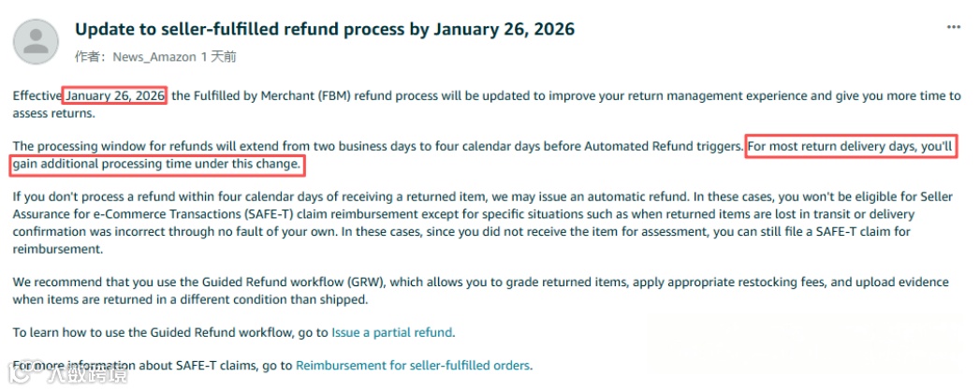Image resolution: width=980 pixels, height=391 pixels.
Task: Click the red-boxed 'January 26, 2026' date
Action: pos(114,95)
